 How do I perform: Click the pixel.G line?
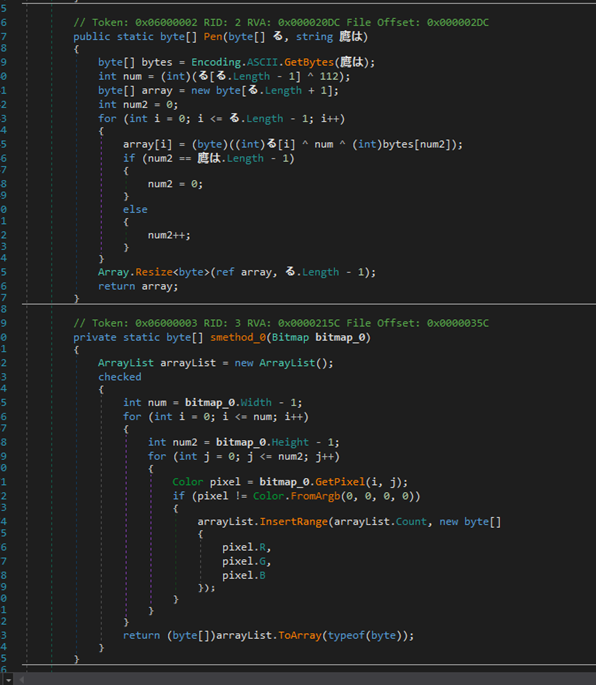pyautogui.click(x=247, y=561)
